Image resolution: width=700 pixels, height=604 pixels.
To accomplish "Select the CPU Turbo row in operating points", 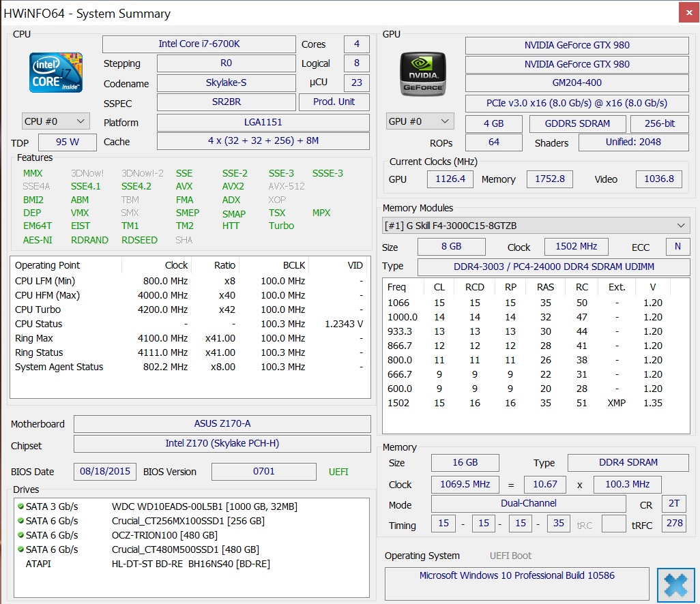I will pyautogui.click(x=190, y=309).
